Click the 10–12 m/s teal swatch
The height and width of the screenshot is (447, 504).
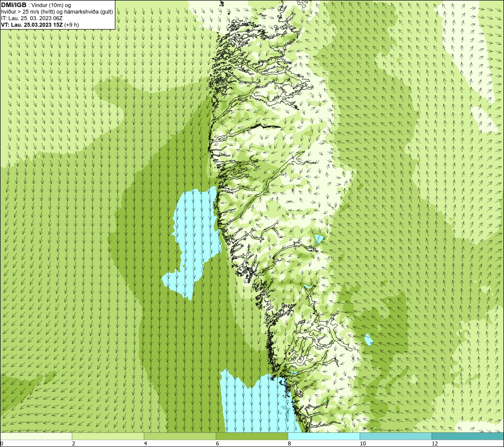pyautogui.click(x=396, y=436)
